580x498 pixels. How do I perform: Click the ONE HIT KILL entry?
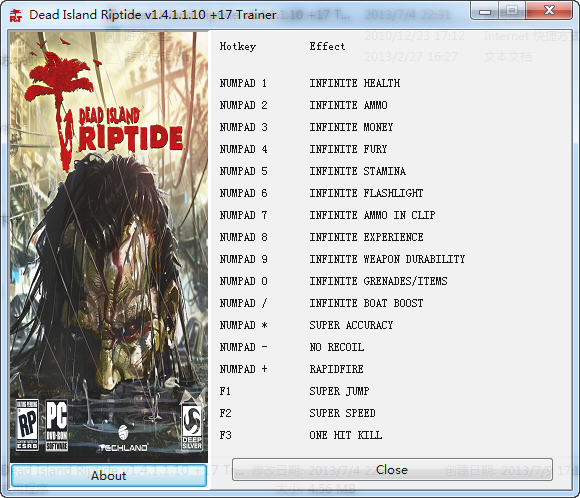coord(345,435)
